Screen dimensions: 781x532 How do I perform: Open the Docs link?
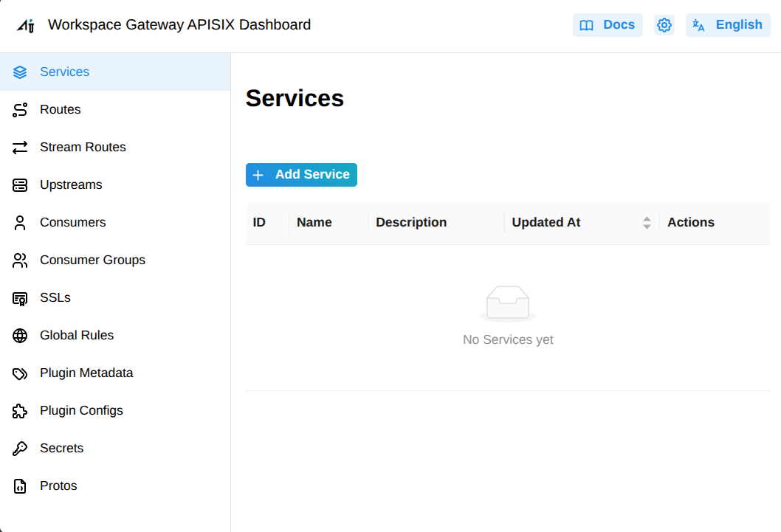tap(608, 25)
